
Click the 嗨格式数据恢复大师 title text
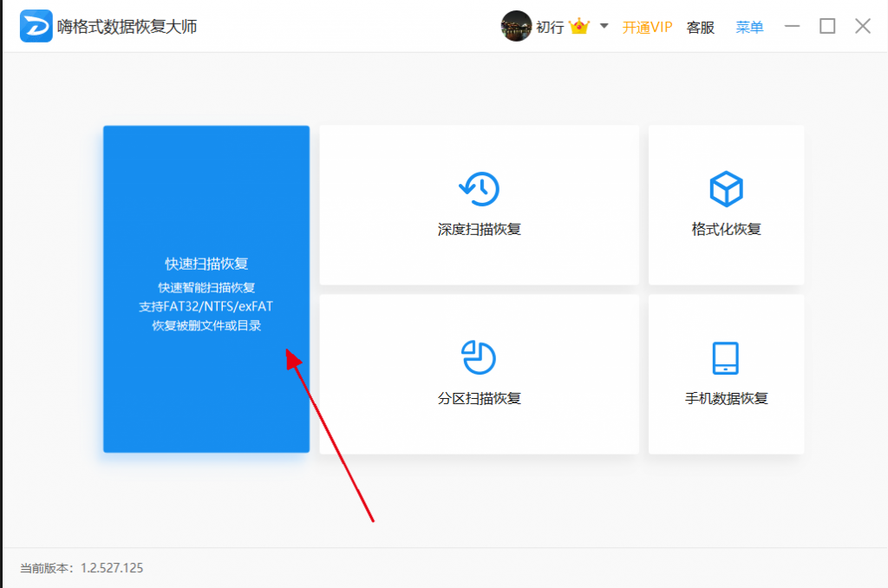[x=127, y=27]
